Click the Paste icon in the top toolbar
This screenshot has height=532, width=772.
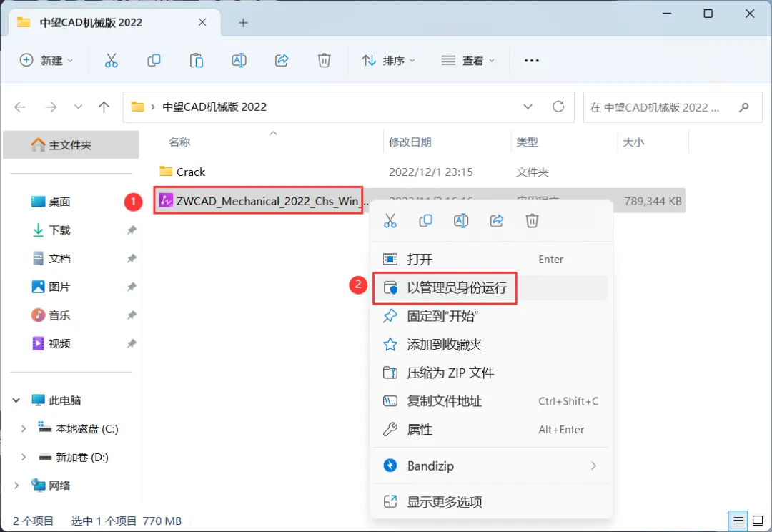[197, 61]
